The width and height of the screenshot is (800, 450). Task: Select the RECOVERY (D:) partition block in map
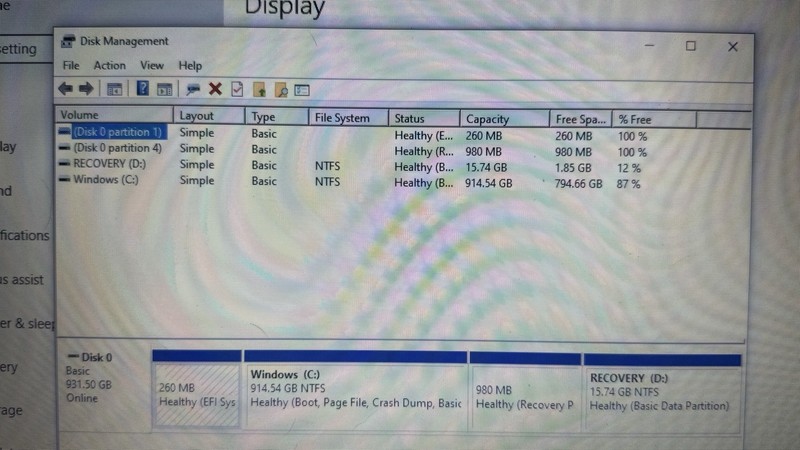[x=662, y=393]
